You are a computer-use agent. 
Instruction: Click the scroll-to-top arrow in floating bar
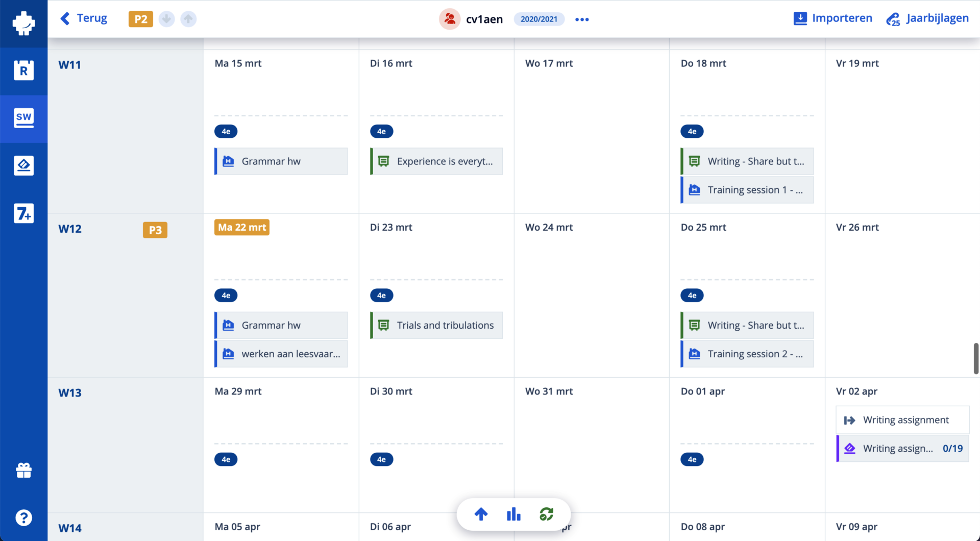(x=481, y=514)
